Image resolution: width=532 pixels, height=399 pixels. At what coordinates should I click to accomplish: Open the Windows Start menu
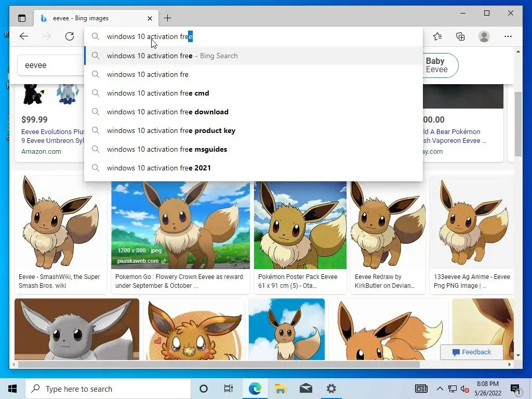pos(12,389)
